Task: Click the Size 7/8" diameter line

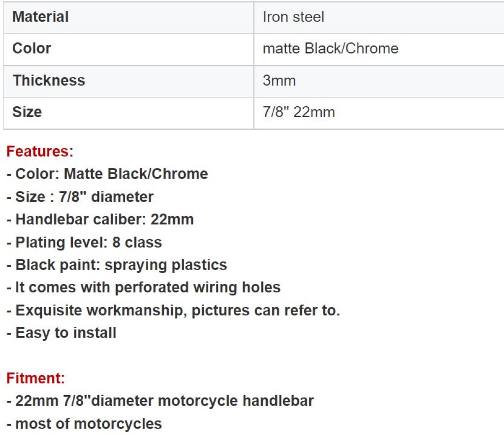Action: pyautogui.click(x=80, y=197)
